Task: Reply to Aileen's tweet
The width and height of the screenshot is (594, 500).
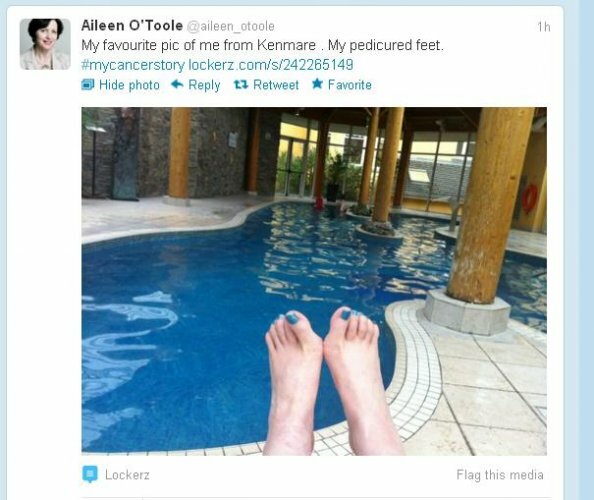Action: click(x=204, y=85)
